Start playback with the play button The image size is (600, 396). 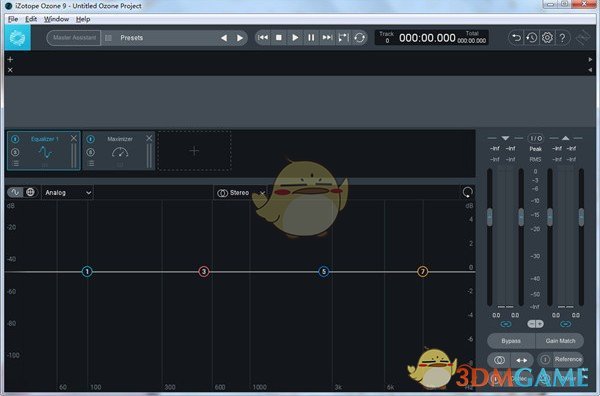tap(295, 37)
